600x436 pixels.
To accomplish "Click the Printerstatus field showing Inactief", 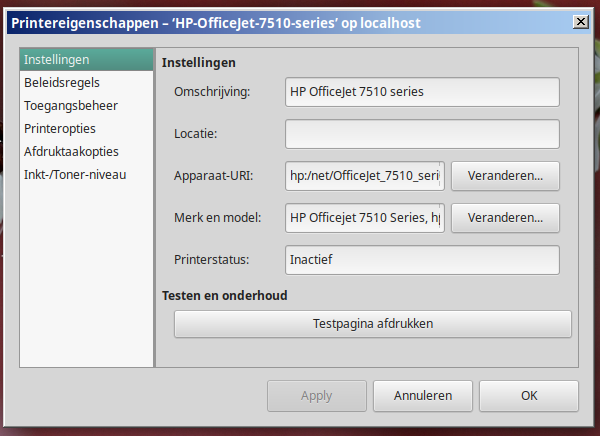I will tap(422, 260).
